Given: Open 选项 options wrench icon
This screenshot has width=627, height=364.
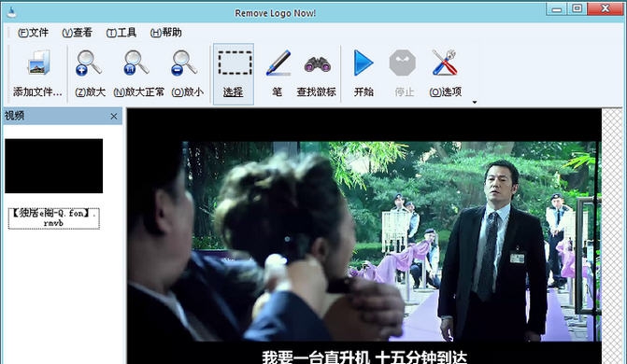Looking at the screenshot, I should coord(445,63).
